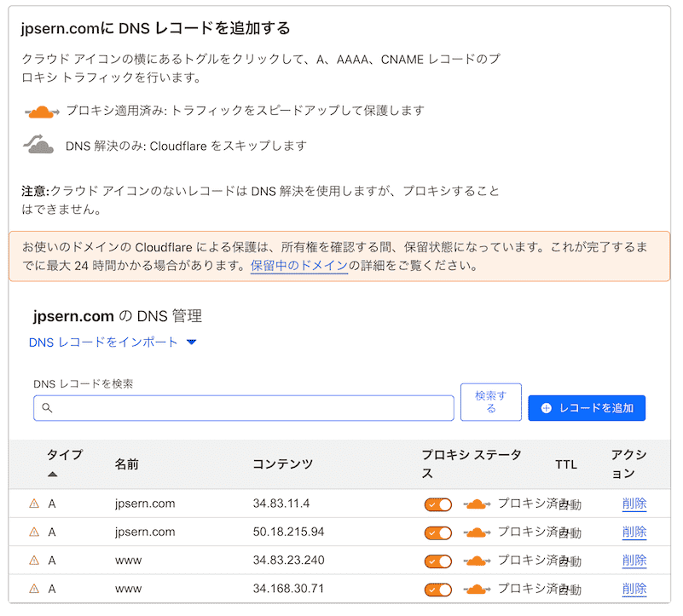Toggle proxy status for the www 34.168.30.71 record

tap(438, 589)
